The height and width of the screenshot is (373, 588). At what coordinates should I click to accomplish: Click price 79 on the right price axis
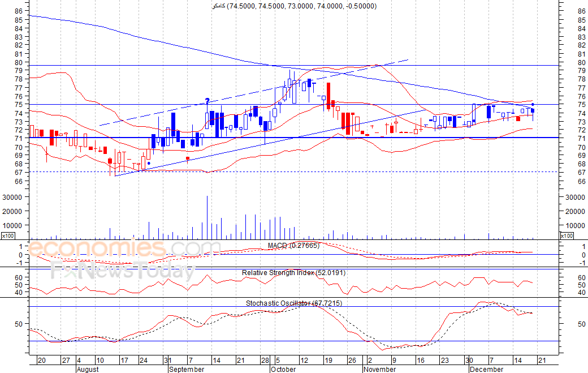point(582,71)
